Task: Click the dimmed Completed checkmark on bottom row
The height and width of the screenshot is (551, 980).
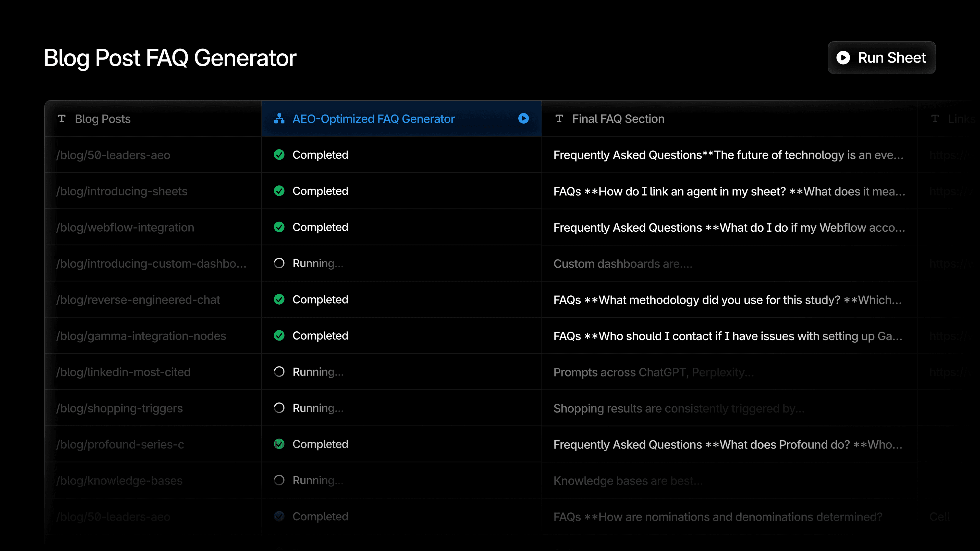Action: 279,516
